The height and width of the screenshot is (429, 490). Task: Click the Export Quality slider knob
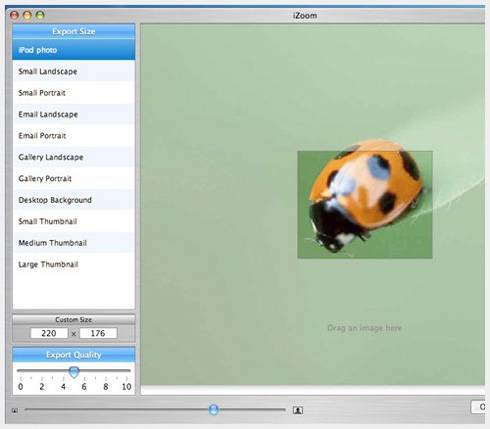click(74, 372)
